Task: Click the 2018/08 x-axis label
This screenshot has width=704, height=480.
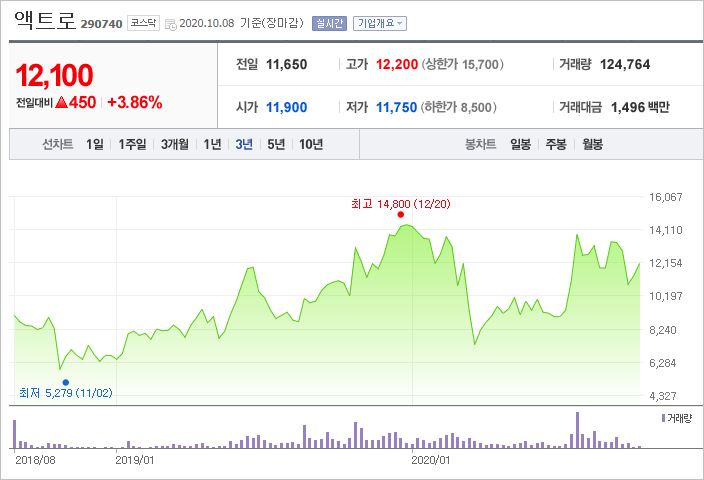Action: (x=35, y=460)
